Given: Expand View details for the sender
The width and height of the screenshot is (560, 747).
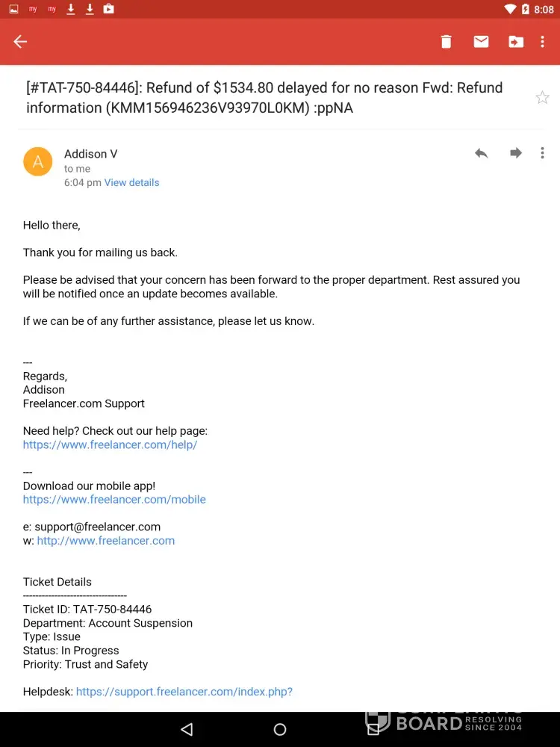Looking at the screenshot, I should pyautogui.click(x=131, y=182).
